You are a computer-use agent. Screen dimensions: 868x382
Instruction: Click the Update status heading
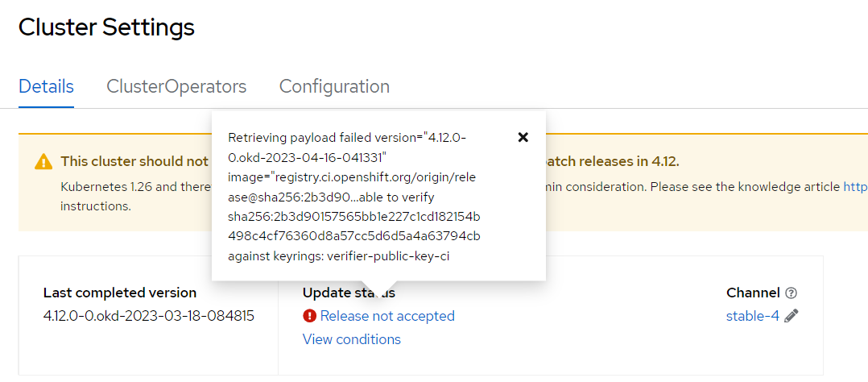pyautogui.click(x=349, y=293)
